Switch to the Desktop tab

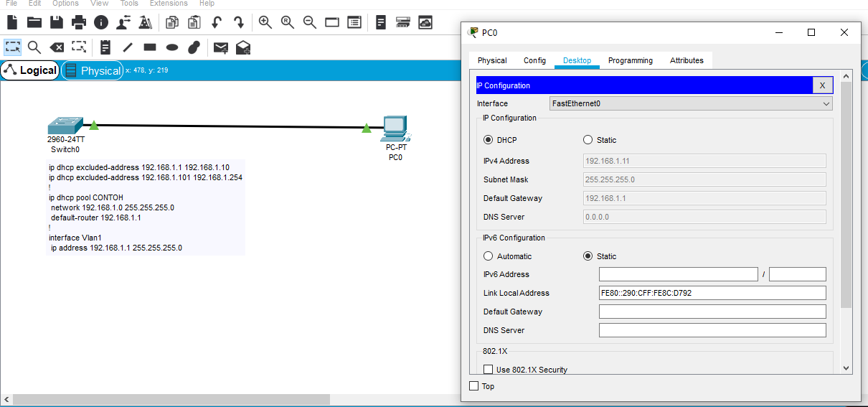[x=577, y=60]
